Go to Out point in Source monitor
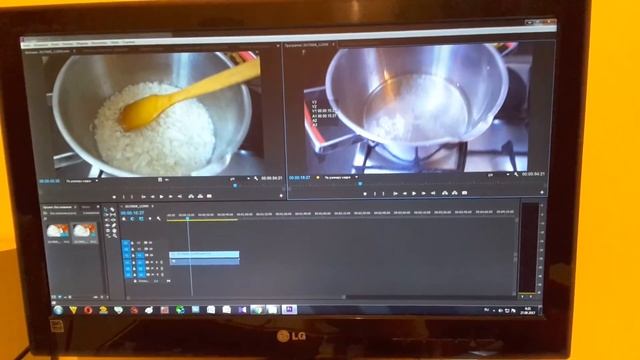Viewport: 640px width, 360px height. point(180,197)
